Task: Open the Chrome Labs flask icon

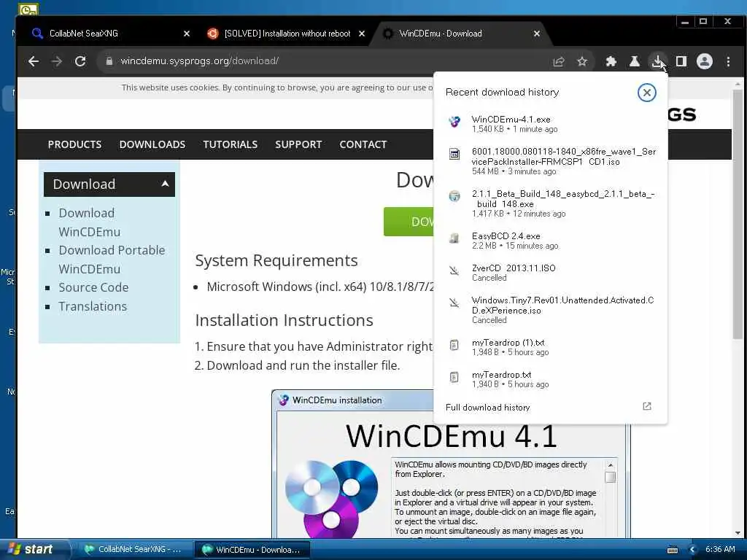Action: coord(635,61)
